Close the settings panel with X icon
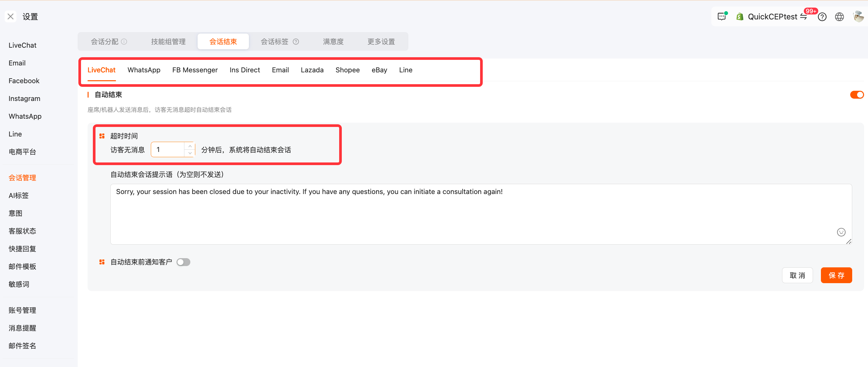Image resolution: width=868 pixels, height=367 pixels. coord(11,16)
